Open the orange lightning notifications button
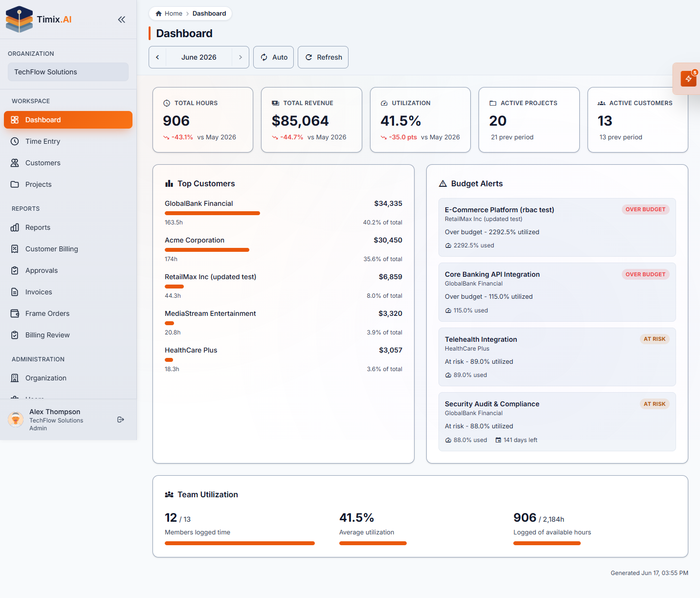Image resolution: width=700 pixels, height=598 pixels. (688, 78)
